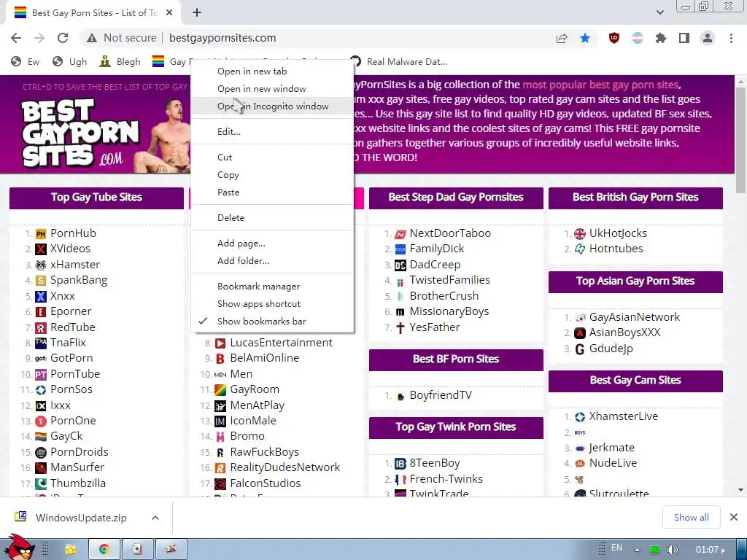This screenshot has width=747, height=560.
Task: Expand WindowsUpdate.zip download options chevron
Action: 155,518
